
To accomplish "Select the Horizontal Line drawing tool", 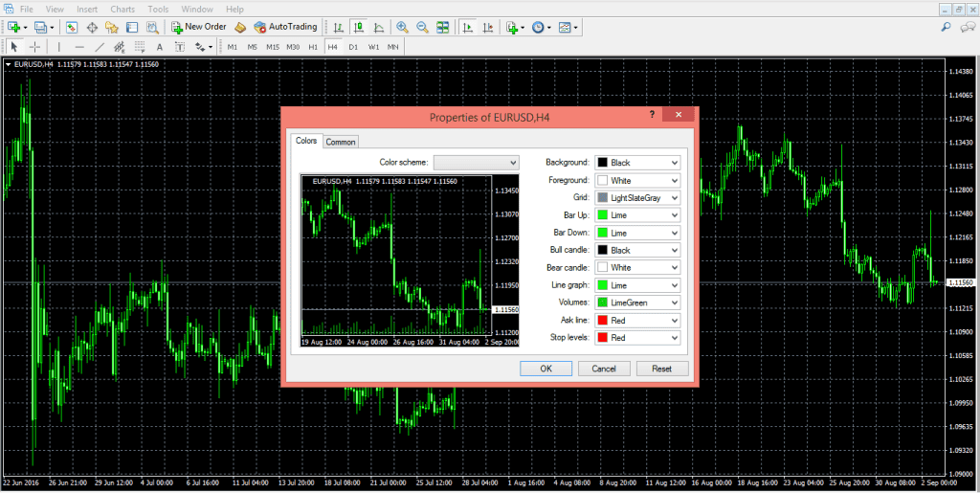I will [78, 47].
